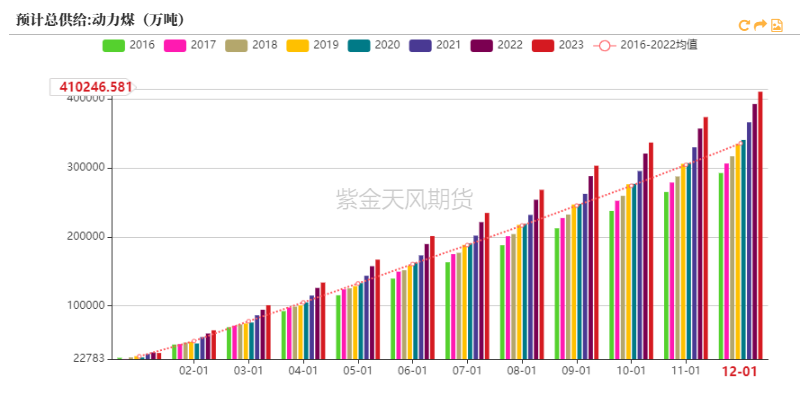
Task: Toggle the 2019 series yellow swatch
Action: pos(297,45)
